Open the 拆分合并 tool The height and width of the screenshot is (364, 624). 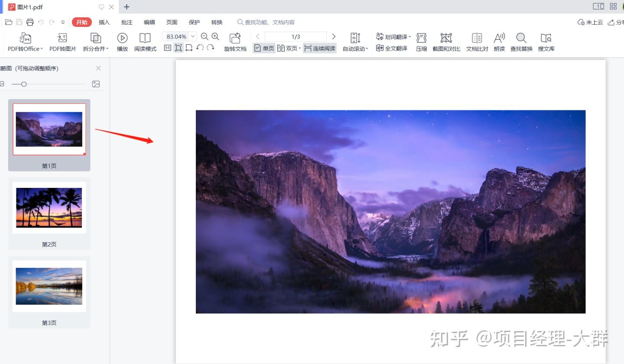[96, 42]
